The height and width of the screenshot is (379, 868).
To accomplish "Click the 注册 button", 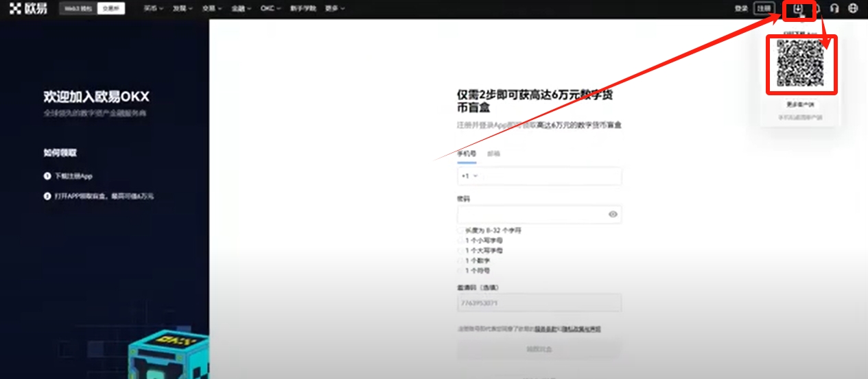I will 763,8.
